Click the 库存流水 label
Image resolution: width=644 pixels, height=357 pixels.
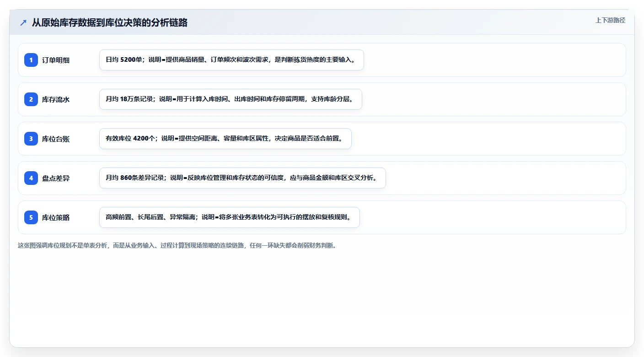(56, 99)
